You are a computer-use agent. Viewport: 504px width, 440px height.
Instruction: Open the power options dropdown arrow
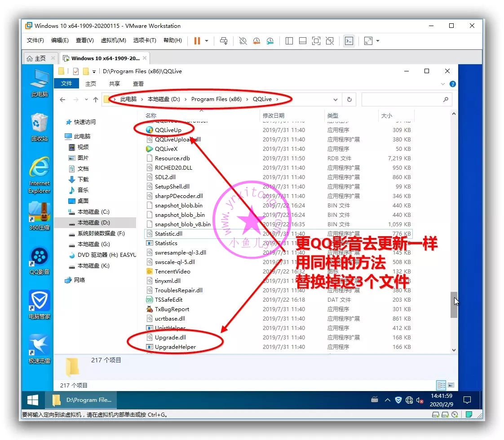[207, 41]
